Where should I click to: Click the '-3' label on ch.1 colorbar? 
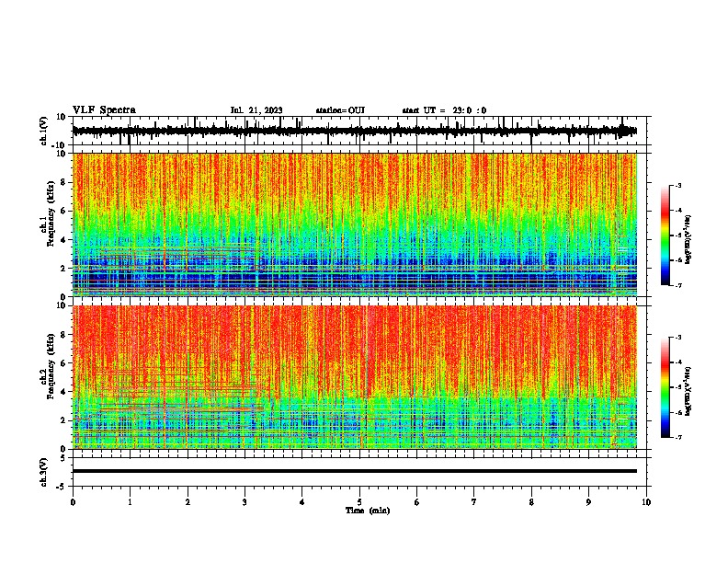pos(677,185)
